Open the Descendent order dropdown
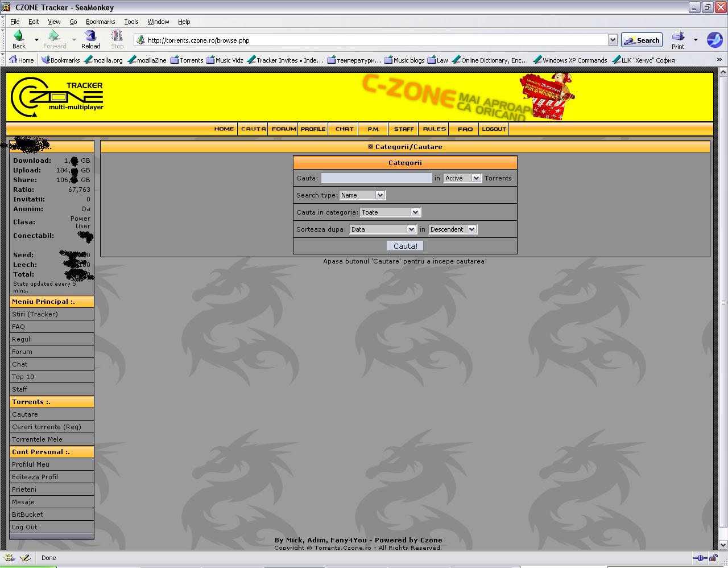The width and height of the screenshot is (728, 568). click(x=453, y=229)
